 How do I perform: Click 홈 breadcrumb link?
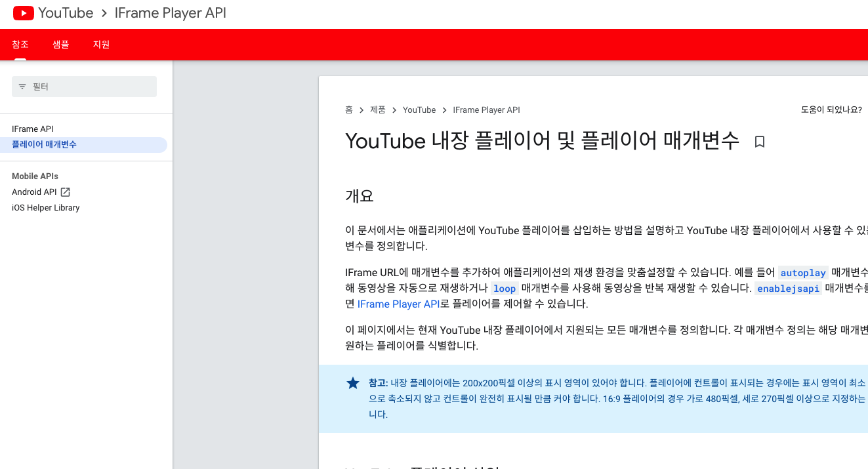click(x=349, y=110)
